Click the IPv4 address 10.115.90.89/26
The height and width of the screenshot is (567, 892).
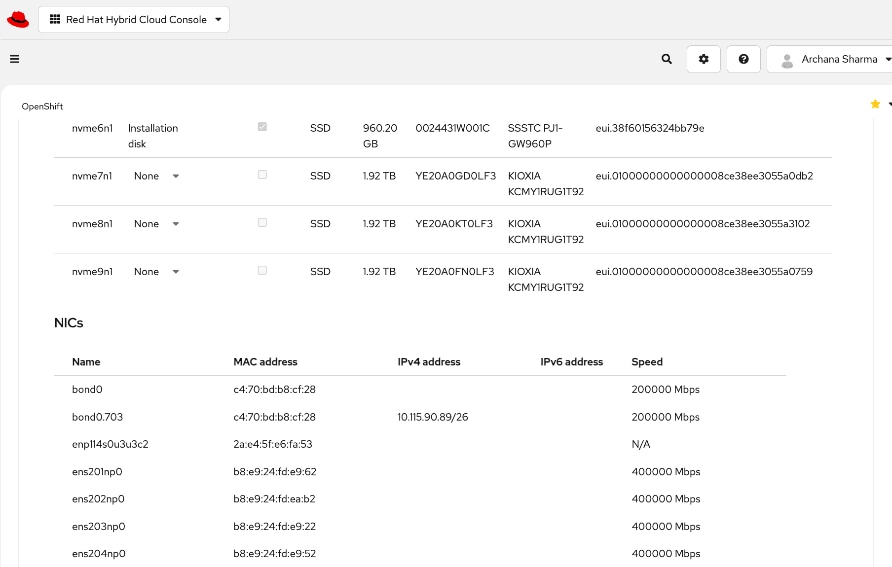tap(433, 417)
